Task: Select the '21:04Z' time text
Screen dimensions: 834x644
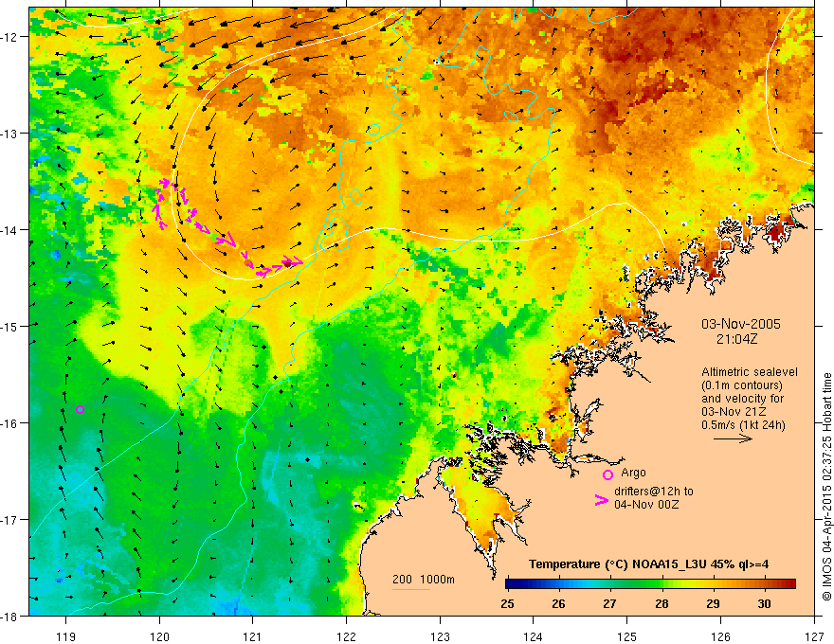Action: coord(736,339)
